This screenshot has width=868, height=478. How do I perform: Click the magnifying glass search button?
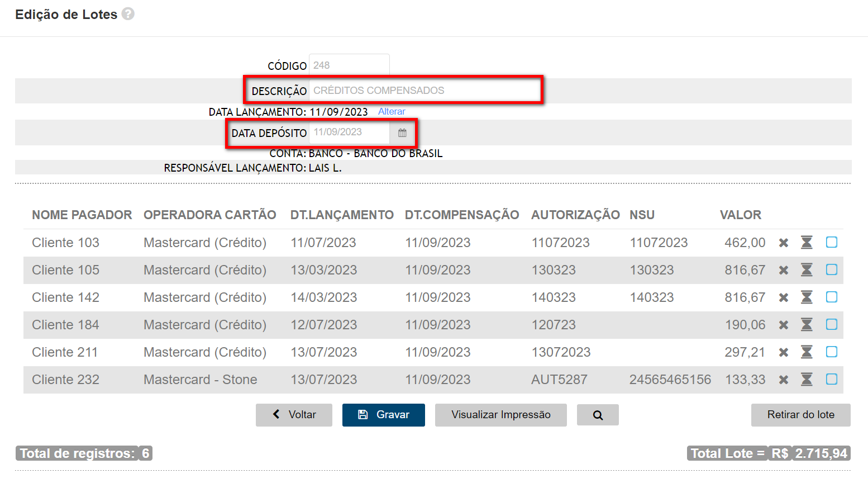pyautogui.click(x=598, y=415)
